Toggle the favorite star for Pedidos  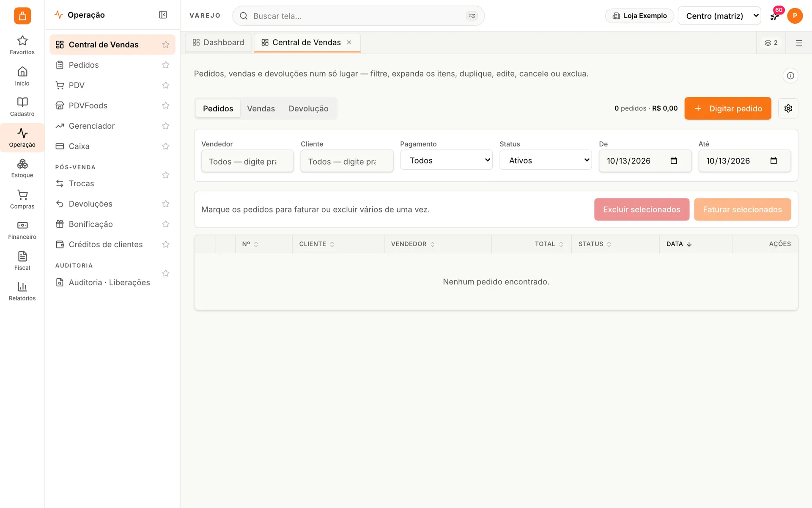coord(166,65)
